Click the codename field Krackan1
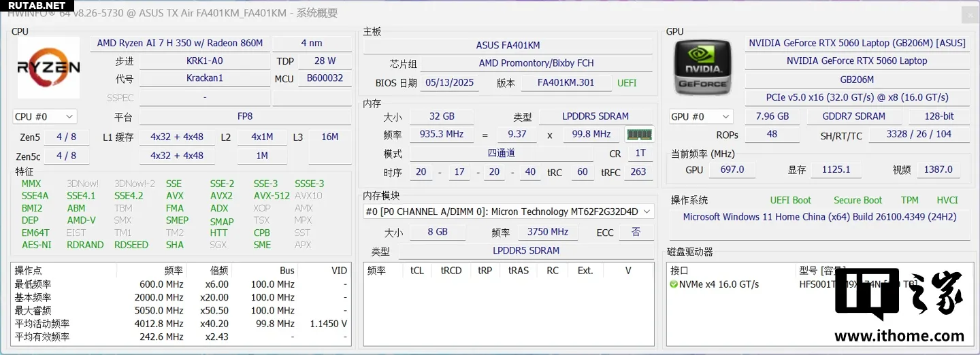This screenshot has height=355, width=980. pos(205,78)
